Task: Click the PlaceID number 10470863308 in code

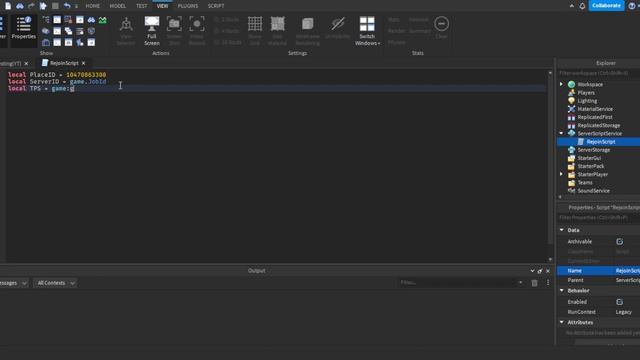Action: [x=86, y=75]
